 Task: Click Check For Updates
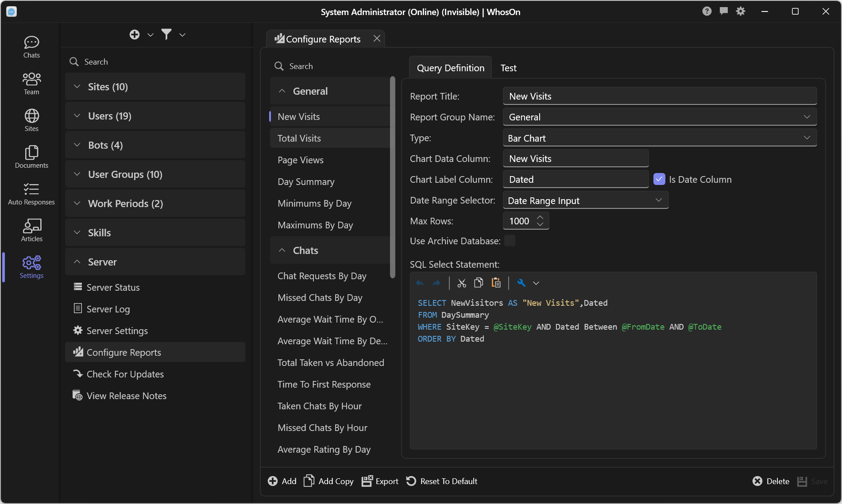[x=155, y=374]
